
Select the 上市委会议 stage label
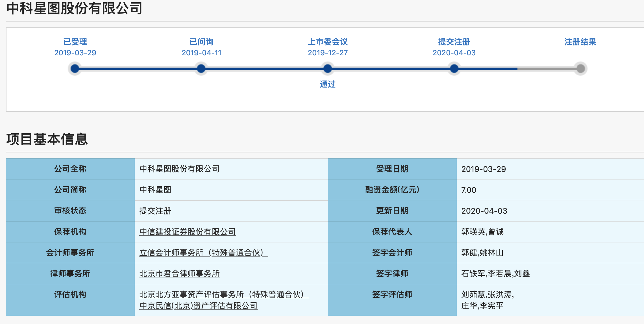pos(328,42)
